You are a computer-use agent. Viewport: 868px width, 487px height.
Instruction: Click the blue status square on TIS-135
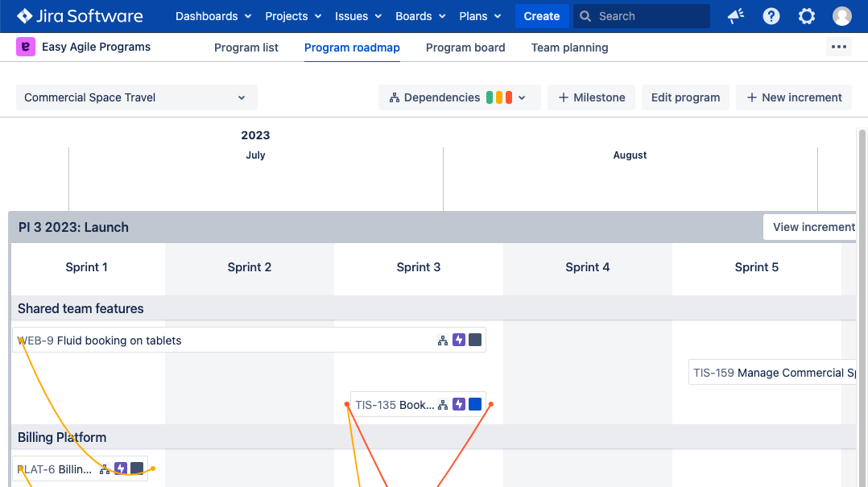pyautogui.click(x=475, y=404)
